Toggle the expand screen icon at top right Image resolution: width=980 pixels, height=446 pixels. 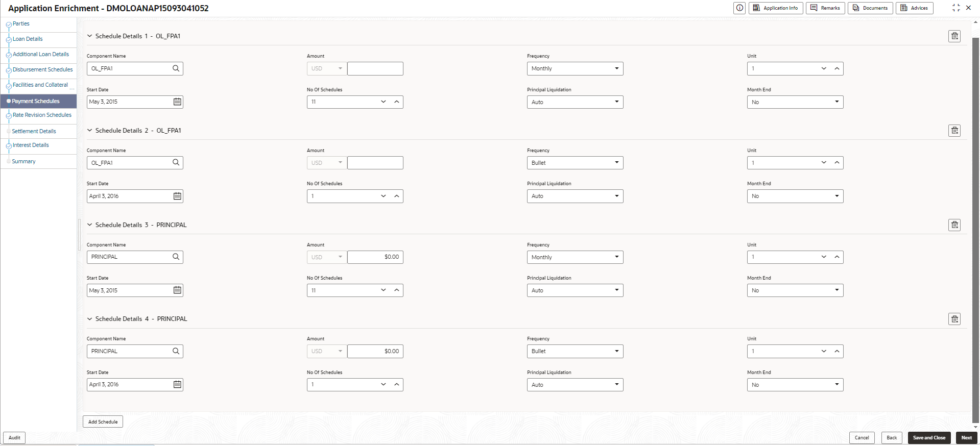point(955,8)
